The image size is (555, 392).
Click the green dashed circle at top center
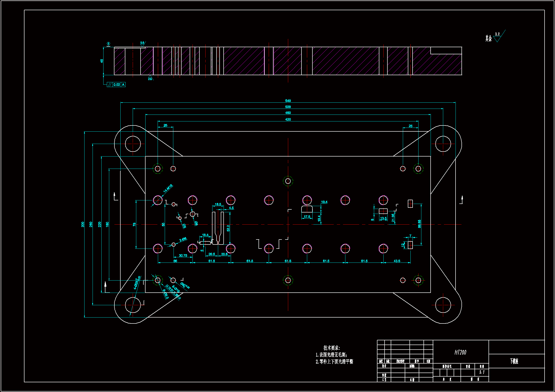tap(288, 181)
